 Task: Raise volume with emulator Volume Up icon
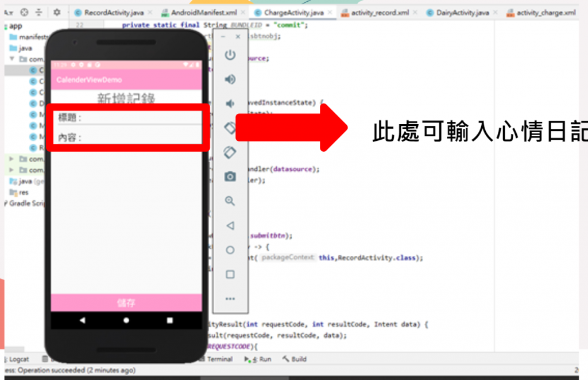[230, 79]
